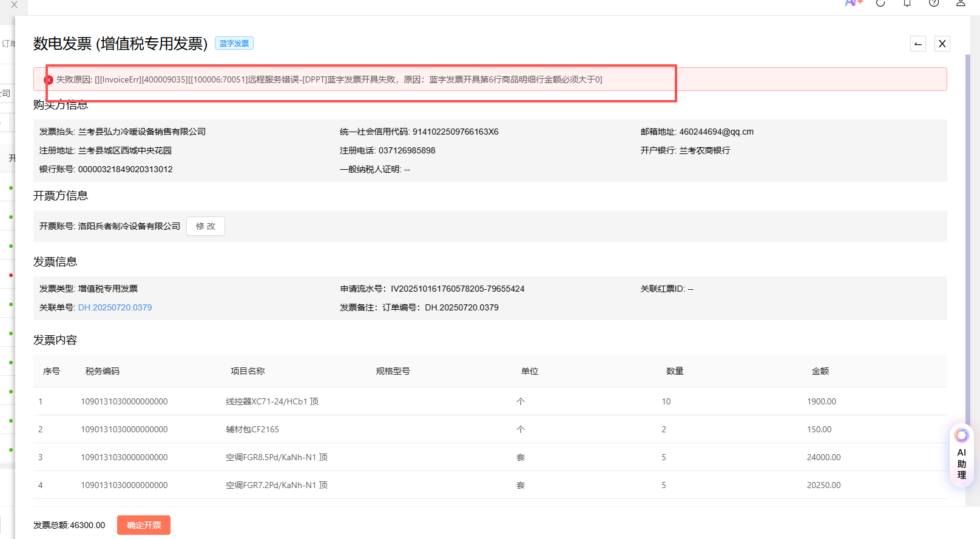Click the 确定开票 button
Image resolution: width=980 pixels, height=539 pixels.
click(x=144, y=525)
